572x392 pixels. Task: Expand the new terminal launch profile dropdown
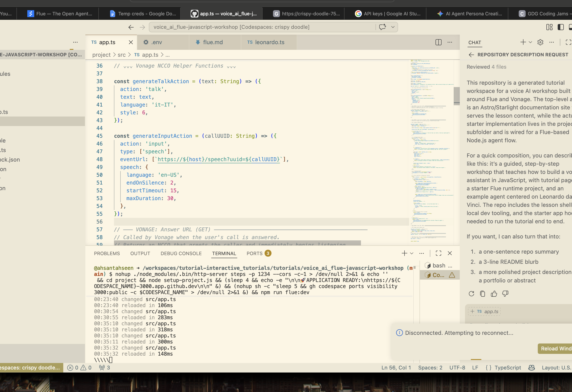coord(411,253)
